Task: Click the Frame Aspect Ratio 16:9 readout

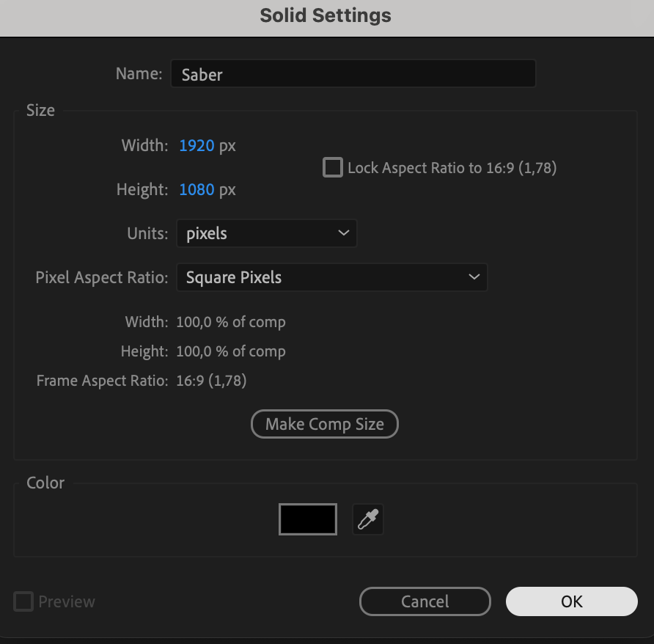Action: coord(211,381)
